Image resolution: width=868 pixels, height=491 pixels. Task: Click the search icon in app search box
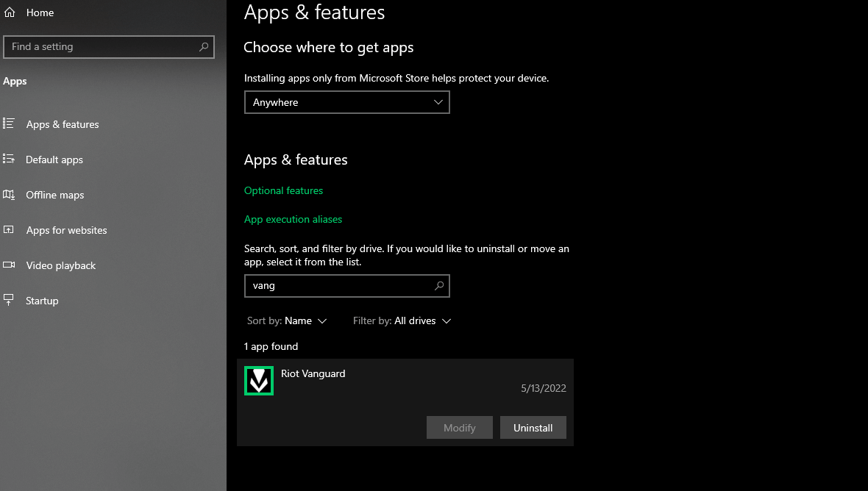pyautogui.click(x=439, y=286)
